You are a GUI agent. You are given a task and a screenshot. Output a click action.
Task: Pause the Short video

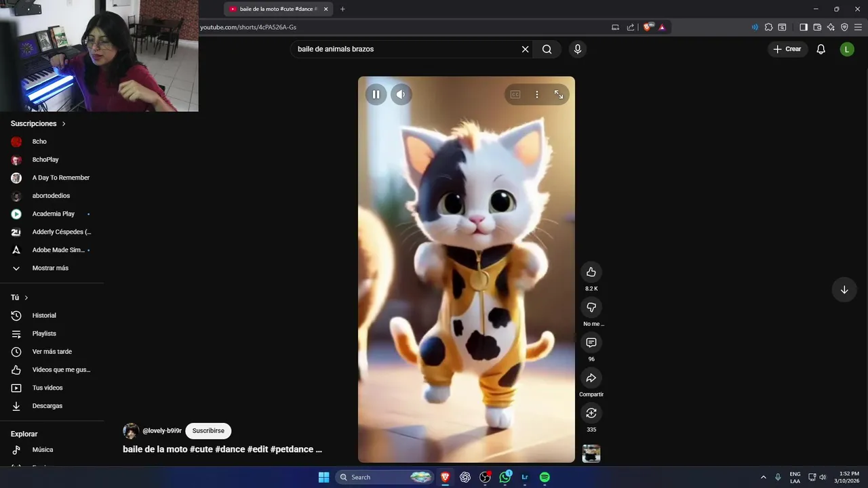[376, 94]
